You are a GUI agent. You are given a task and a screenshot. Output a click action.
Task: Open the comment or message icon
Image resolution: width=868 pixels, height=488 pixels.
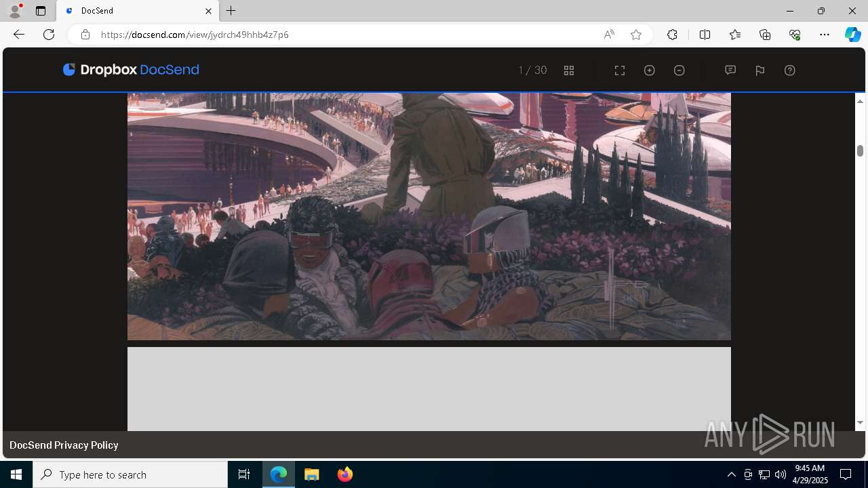[x=730, y=70]
